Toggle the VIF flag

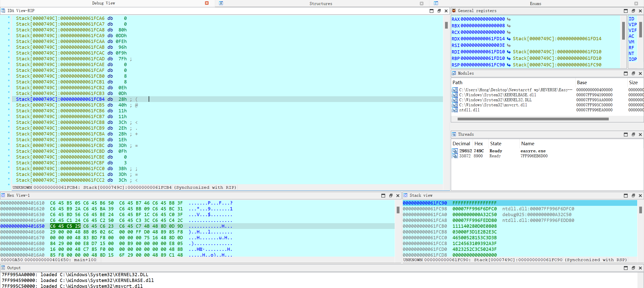[x=633, y=30]
